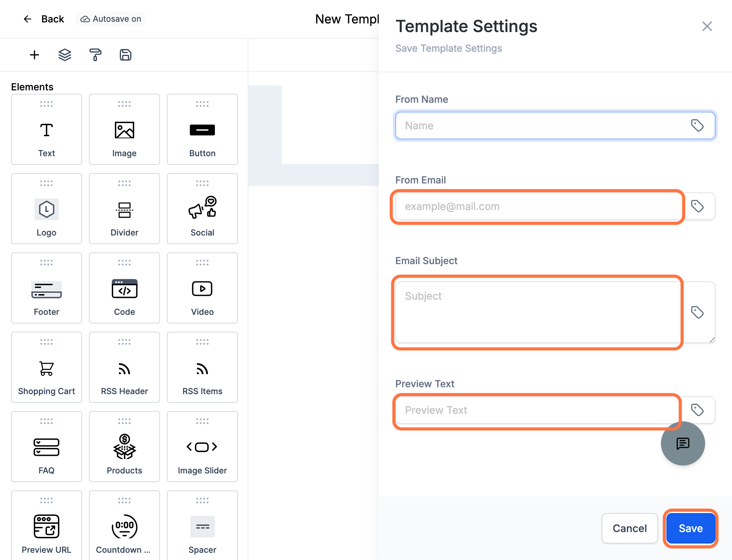This screenshot has width=732, height=560.
Task: Choose the Social element
Action: 202,209
